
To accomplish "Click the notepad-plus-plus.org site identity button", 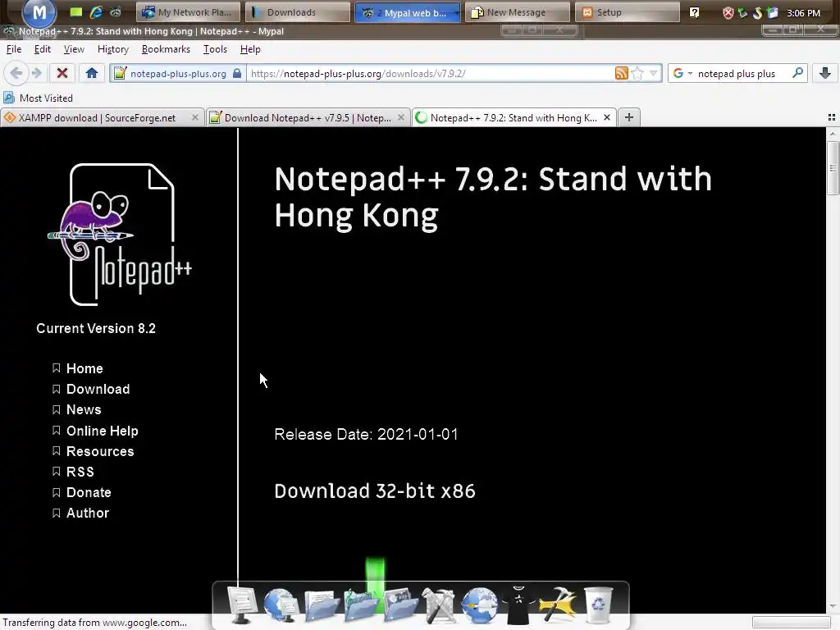I will 178,73.
